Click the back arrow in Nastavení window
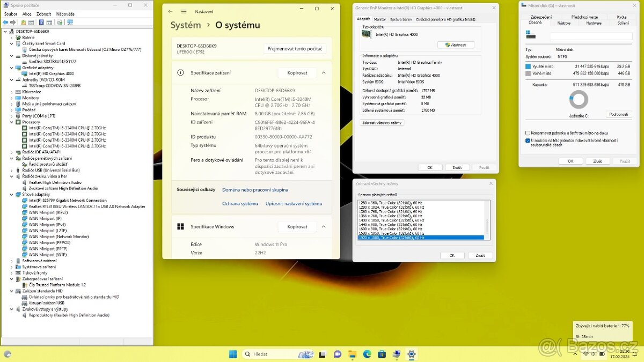644x362 pixels. [x=171, y=10]
